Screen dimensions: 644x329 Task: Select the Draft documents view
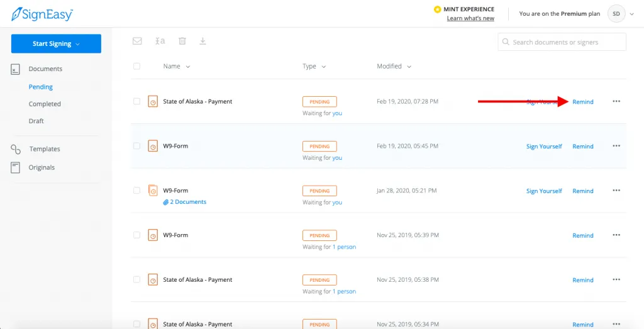36,121
